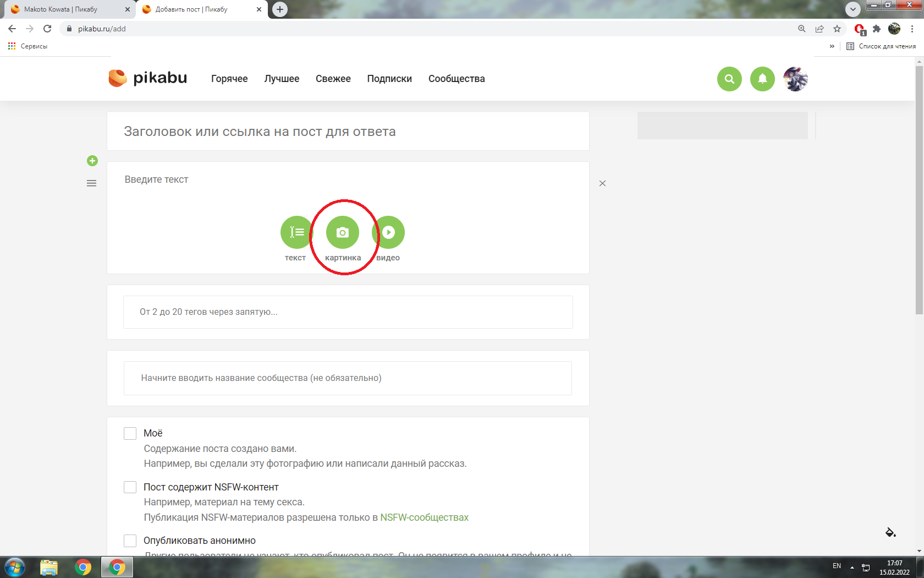Click the share page icon in address bar
The width and height of the screenshot is (924, 578).
pyautogui.click(x=820, y=29)
